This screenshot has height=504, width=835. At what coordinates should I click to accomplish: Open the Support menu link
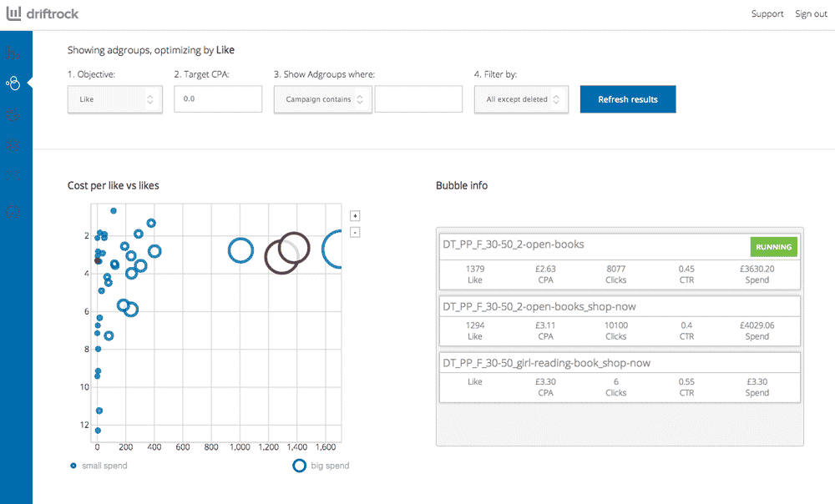[x=767, y=14]
